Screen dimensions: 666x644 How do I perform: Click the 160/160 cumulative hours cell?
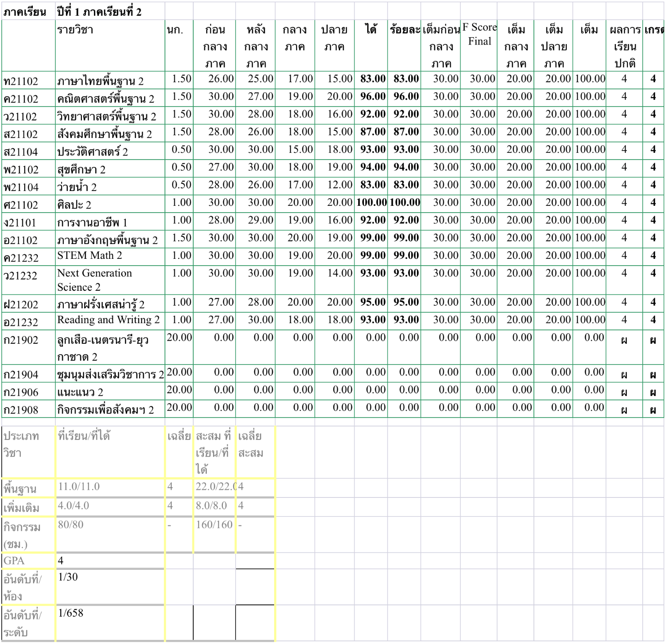214,534
